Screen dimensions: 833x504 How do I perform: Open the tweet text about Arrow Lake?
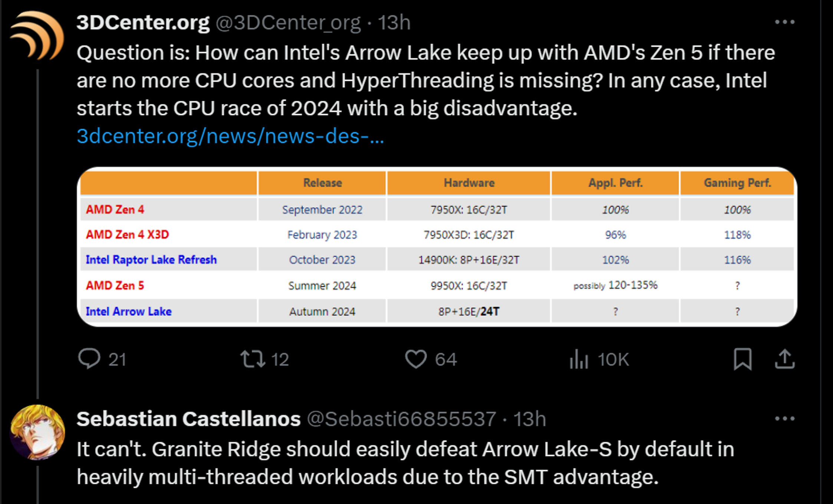tap(426, 80)
